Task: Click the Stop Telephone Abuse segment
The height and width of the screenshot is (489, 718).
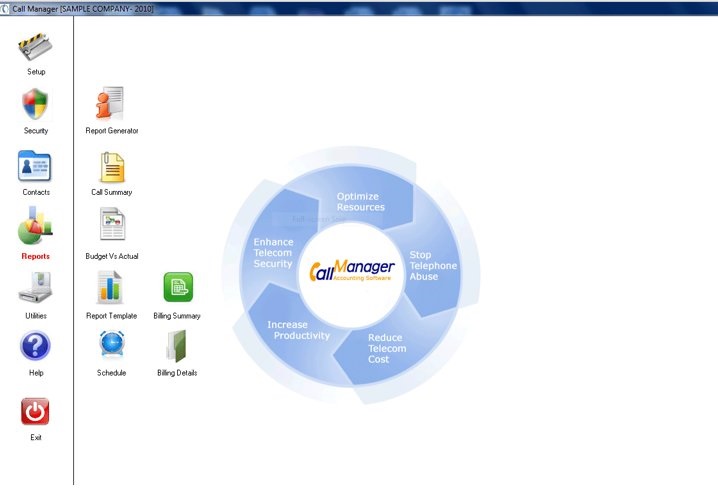Action: [432, 266]
